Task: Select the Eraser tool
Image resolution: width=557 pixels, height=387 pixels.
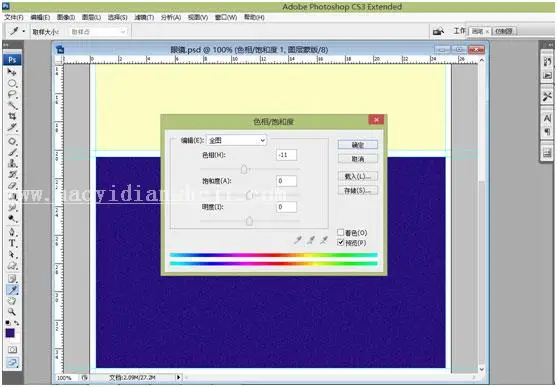Action: pos(12,186)
